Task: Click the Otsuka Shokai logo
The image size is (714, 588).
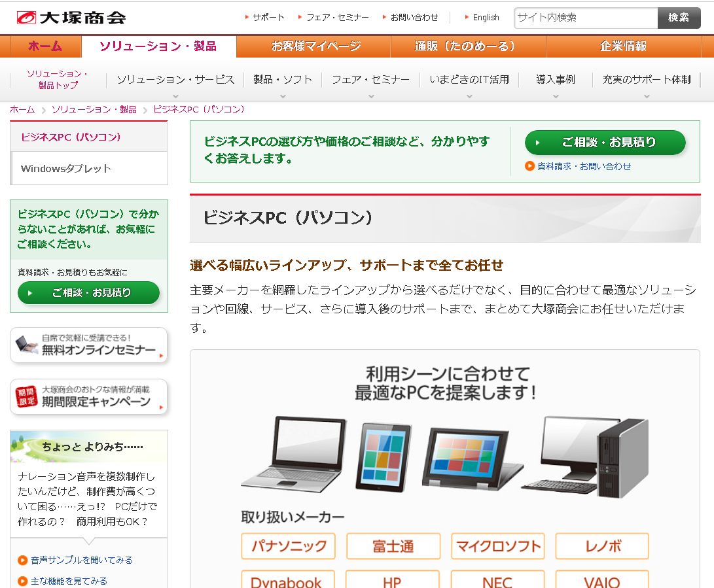Action: [71, 18]
